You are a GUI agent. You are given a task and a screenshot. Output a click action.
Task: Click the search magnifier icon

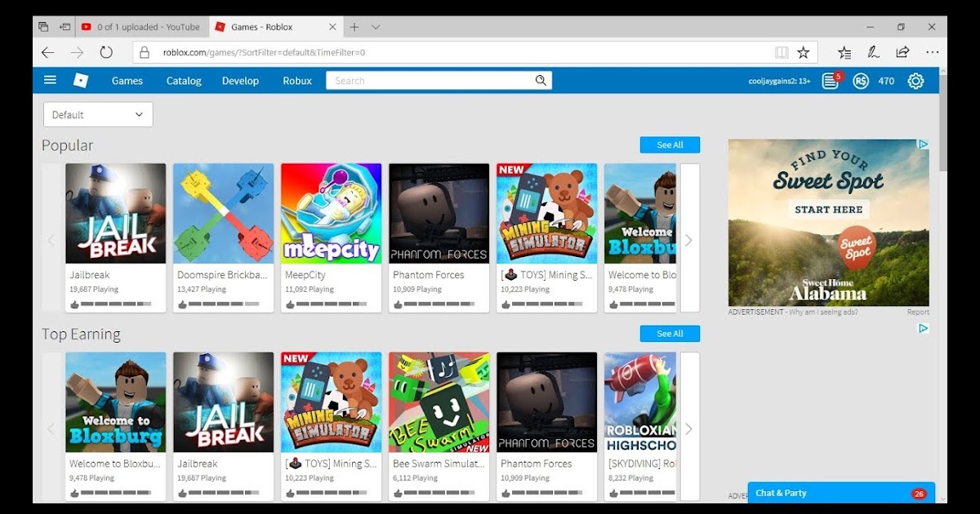coord(541,80)
